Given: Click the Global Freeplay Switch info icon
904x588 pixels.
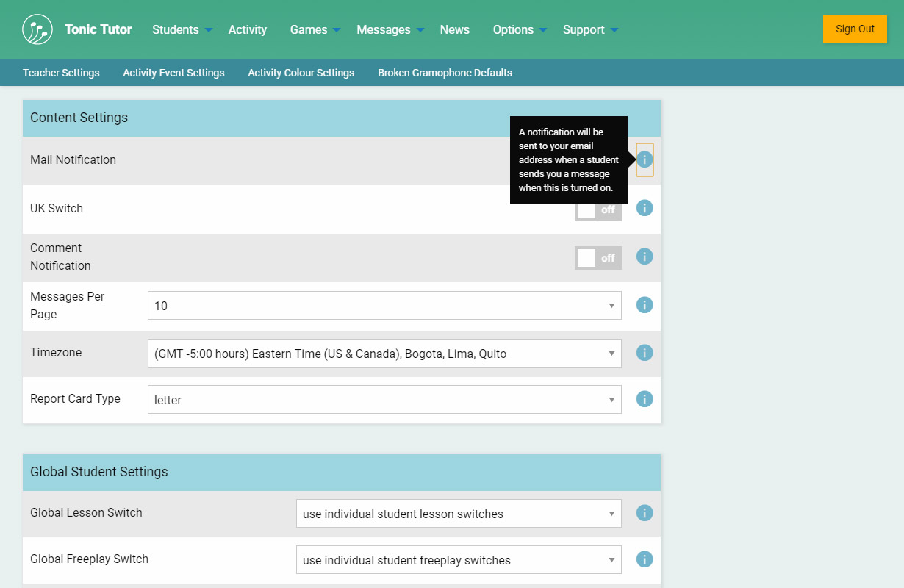Looking at the screenshot, I should [645, 559].
